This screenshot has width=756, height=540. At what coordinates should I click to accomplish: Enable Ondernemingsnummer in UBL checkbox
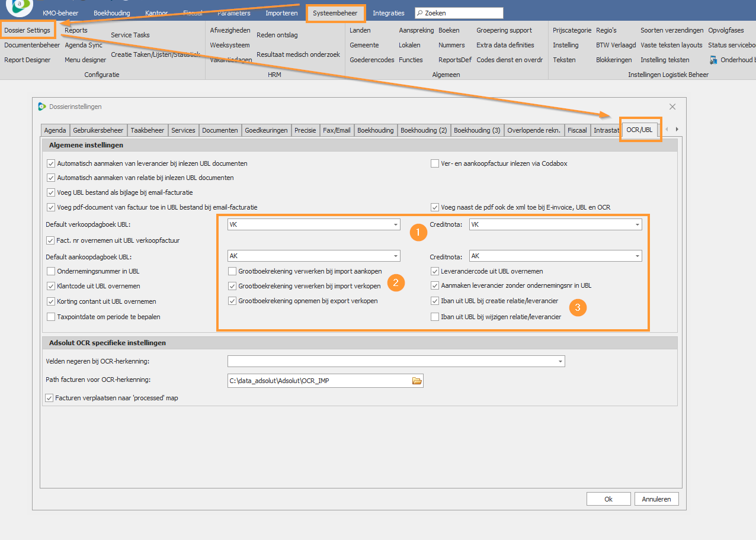coord(51,271)
